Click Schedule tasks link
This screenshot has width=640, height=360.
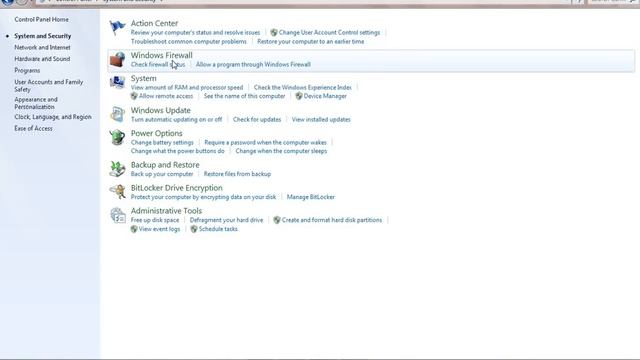point(218,229)
